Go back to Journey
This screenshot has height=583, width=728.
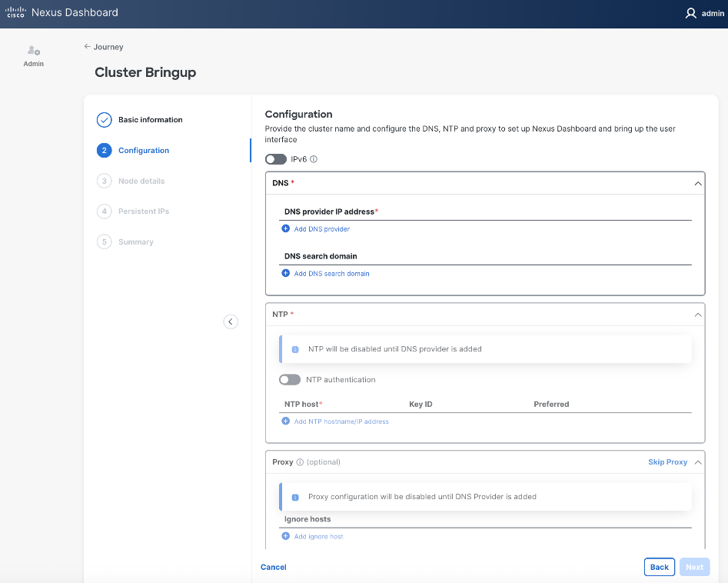[104, 47]
